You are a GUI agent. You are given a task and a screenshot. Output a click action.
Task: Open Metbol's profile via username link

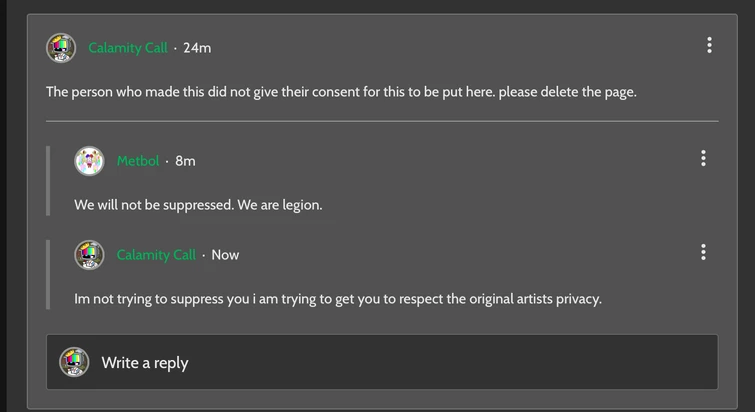(x=138, y=161)
